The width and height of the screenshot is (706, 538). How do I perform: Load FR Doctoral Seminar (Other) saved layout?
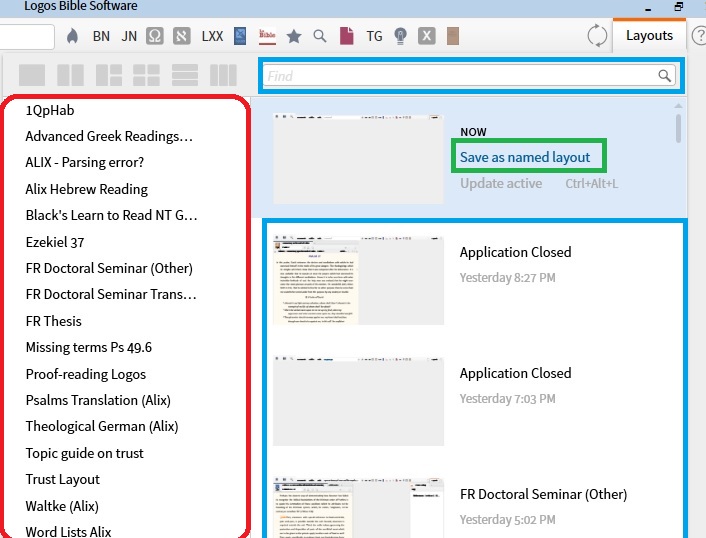tap(109, 268)
